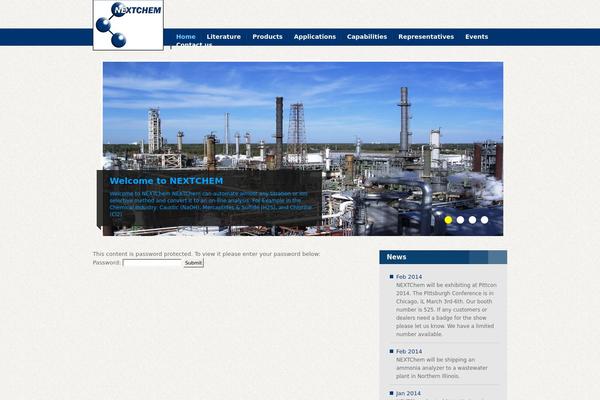
Task: Switch to the second slide dot
Action: pos(460,220)
